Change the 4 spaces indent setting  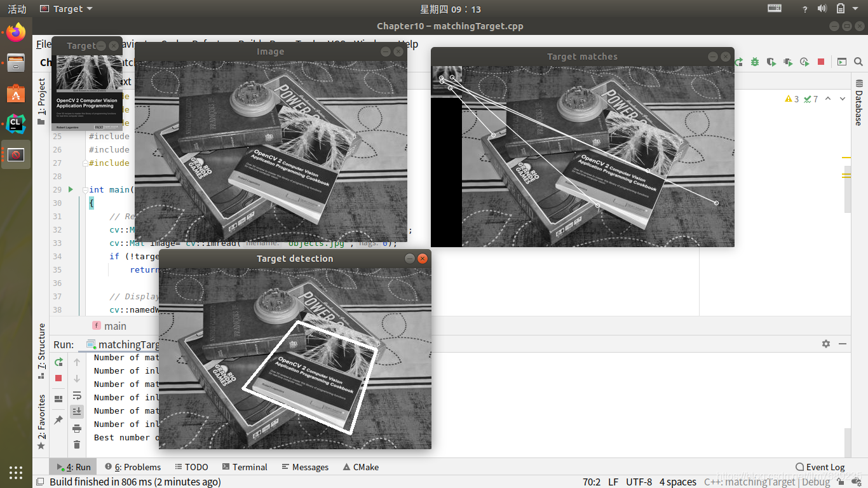pos(678,482)
